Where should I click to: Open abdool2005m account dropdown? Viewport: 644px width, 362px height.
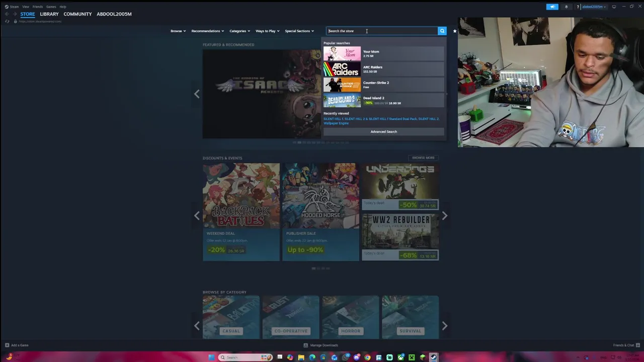click(x=594, y=7)
